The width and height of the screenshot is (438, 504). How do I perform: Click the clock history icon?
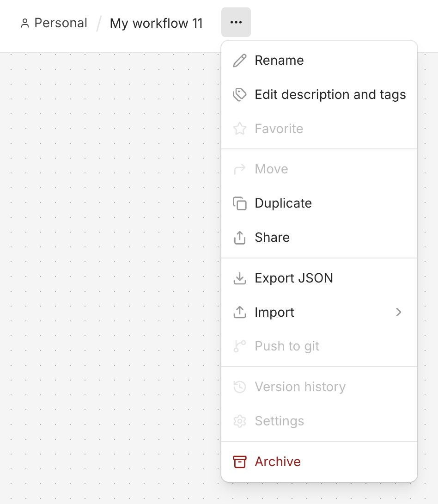[x=239, y=387]
